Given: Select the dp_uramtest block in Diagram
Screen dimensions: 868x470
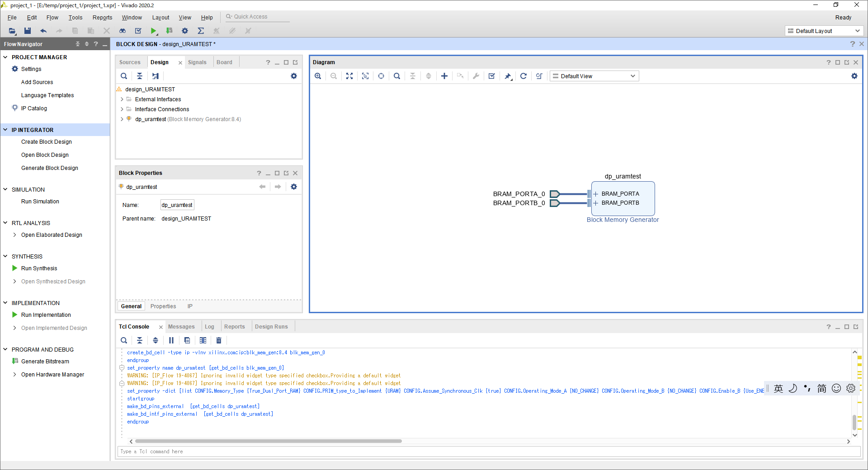Looking at the screenshot, I should click(623, 198).
